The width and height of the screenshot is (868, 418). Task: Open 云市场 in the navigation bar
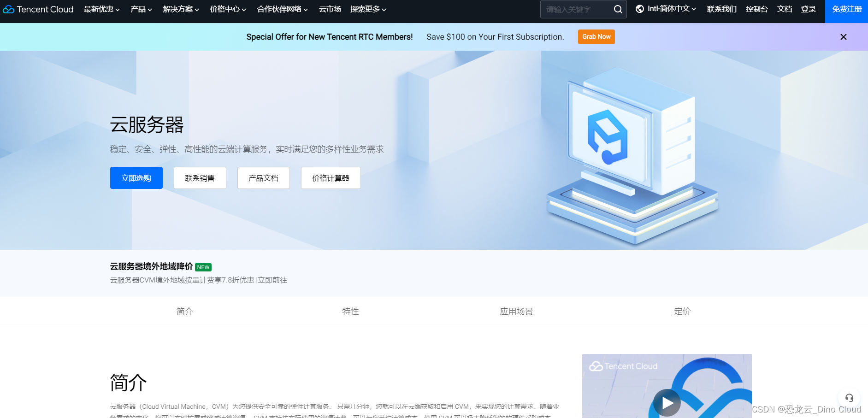point(330,9)
